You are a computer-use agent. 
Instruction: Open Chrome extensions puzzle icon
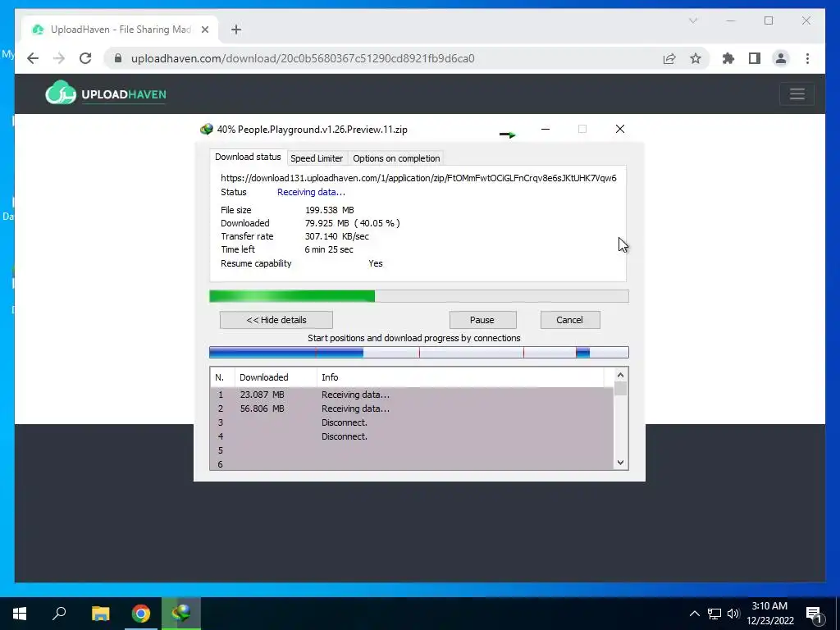pyautogui.click(x=728, y=58)
